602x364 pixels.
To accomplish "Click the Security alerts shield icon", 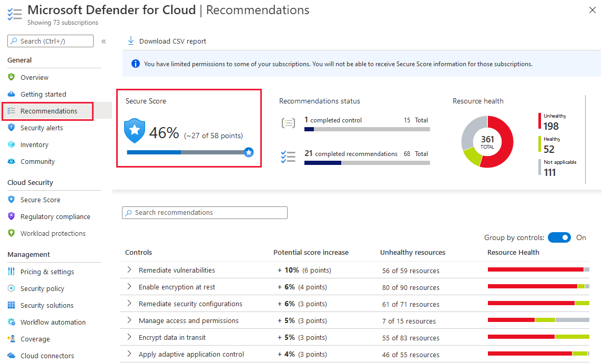I will pos(11,128).
